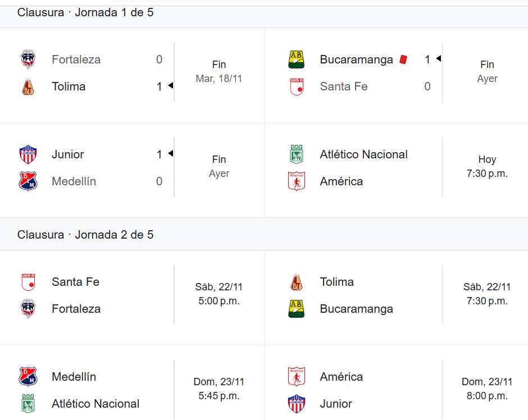
Task: Click Atlético Nacional's crest in today's match
Action: click(x=296, y=154)
